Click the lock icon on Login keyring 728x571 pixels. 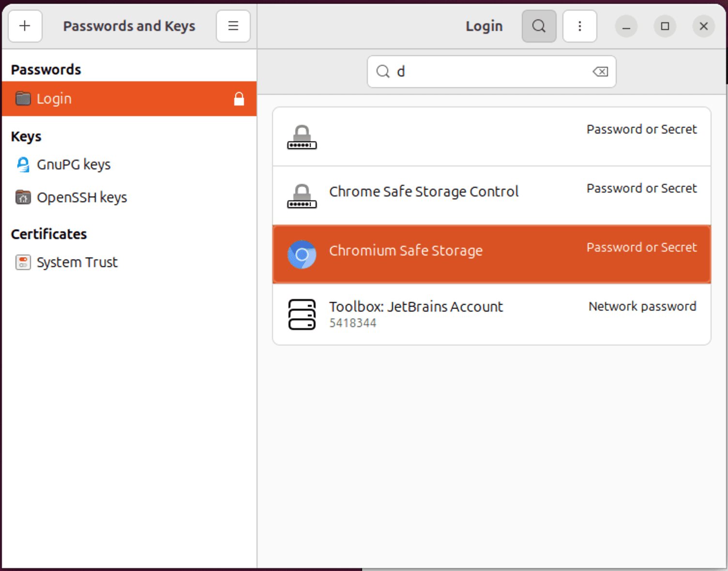pos(239,99)
